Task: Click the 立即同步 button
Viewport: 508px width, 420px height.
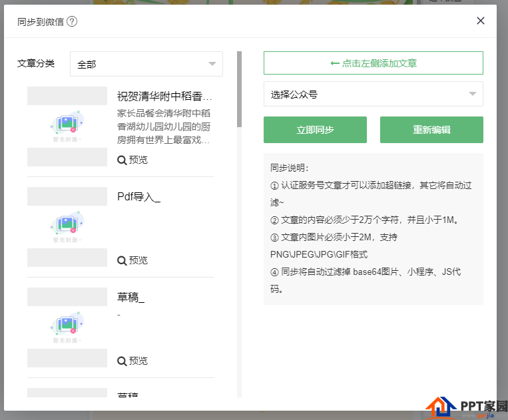Action: (315, 130)
